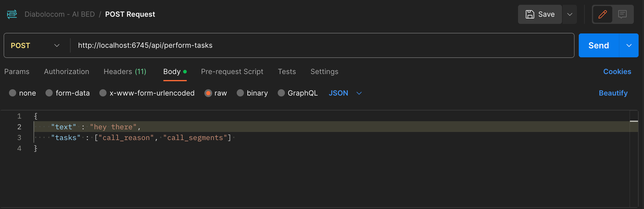Open the Authorization tab
The height and width of the screenshot is (209, 644).
coord(66,72)
